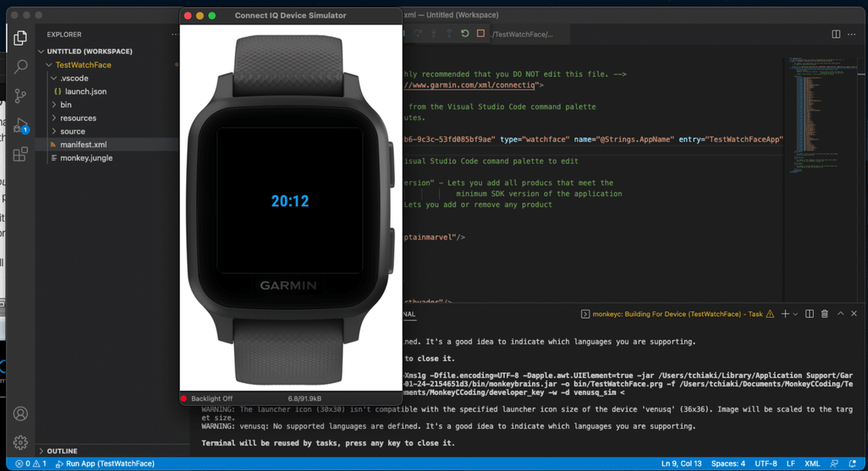This screenshot has height=471, width=868.
Task: Split the terminal panel
Action: pyautogui.click(x=809, y=314)
